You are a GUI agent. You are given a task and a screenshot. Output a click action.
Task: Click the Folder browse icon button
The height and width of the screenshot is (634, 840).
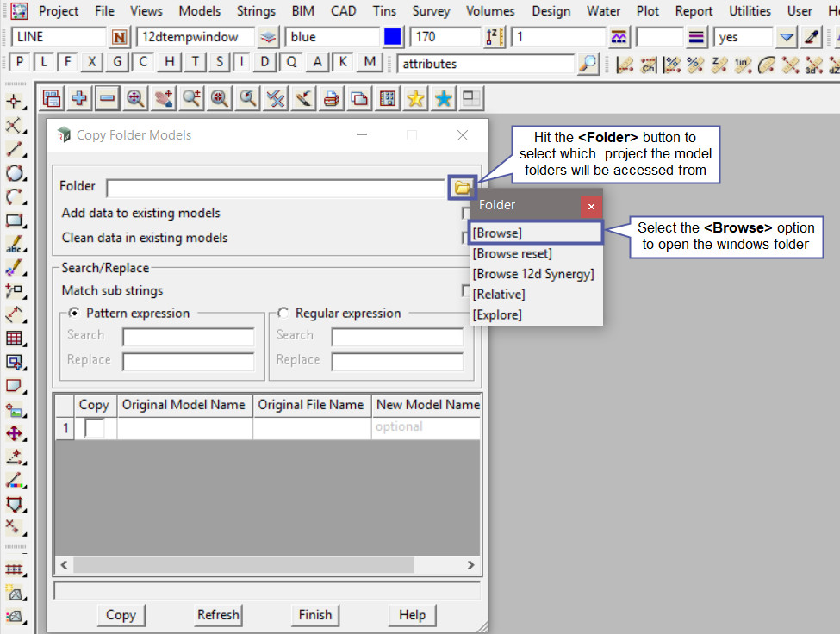(x=463, y=187)
